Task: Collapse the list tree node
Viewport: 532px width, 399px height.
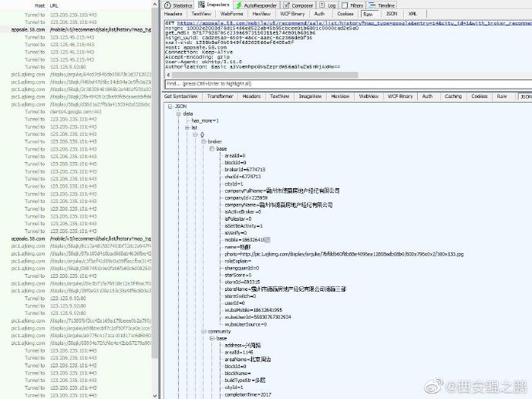Action: pos(187,127)
